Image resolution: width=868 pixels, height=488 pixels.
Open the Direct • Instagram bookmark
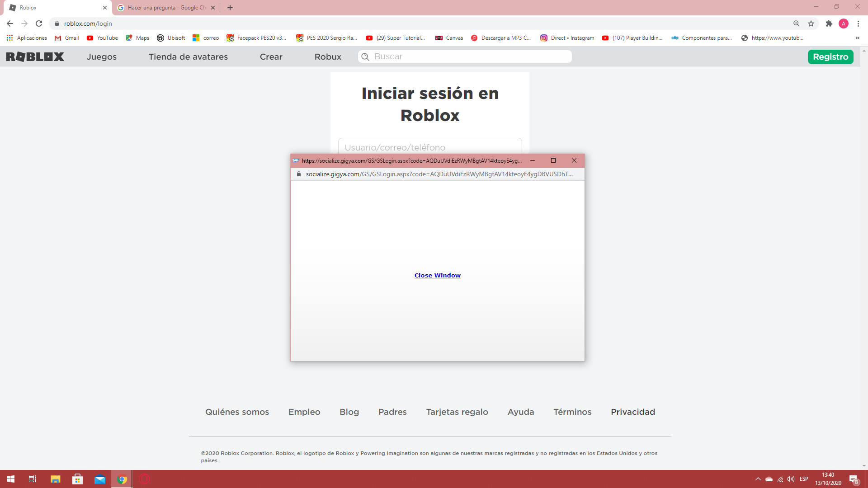tap(567, 38)
